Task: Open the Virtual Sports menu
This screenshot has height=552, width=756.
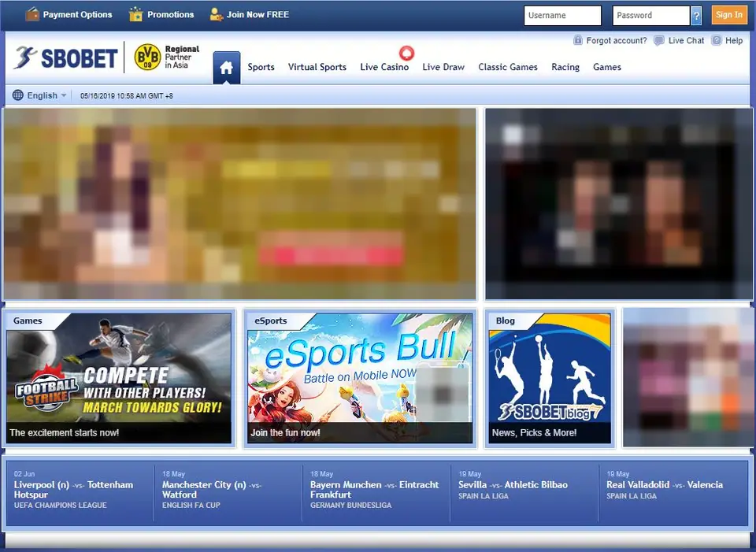Action: (x=317, y=67)
